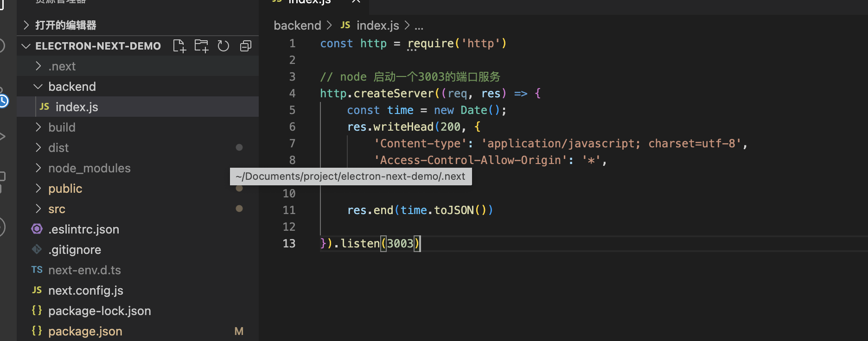Collapse all folders with the collapse icon

[x=246, y=46]
